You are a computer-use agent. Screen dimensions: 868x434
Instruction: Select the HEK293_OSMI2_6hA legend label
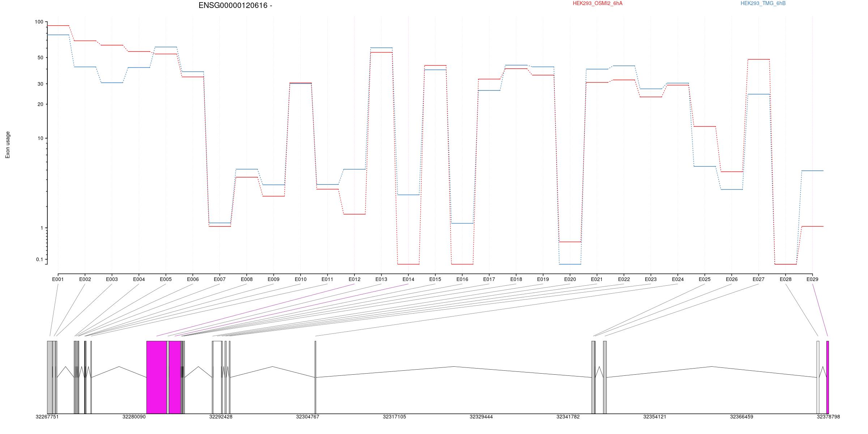597,3
